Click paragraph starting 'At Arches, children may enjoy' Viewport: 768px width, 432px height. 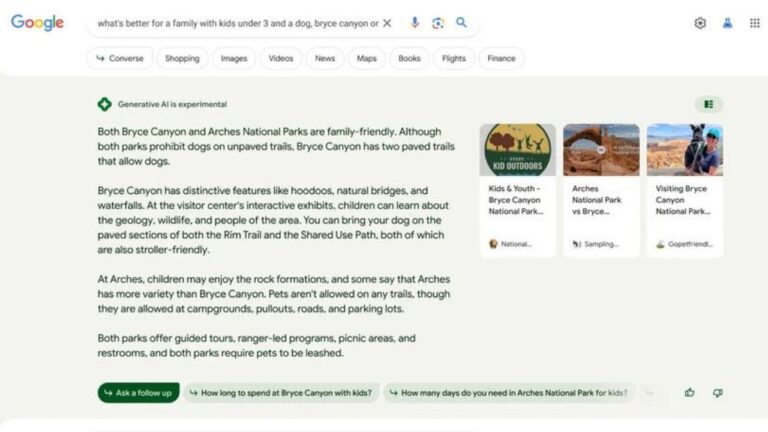click(274, 294)
